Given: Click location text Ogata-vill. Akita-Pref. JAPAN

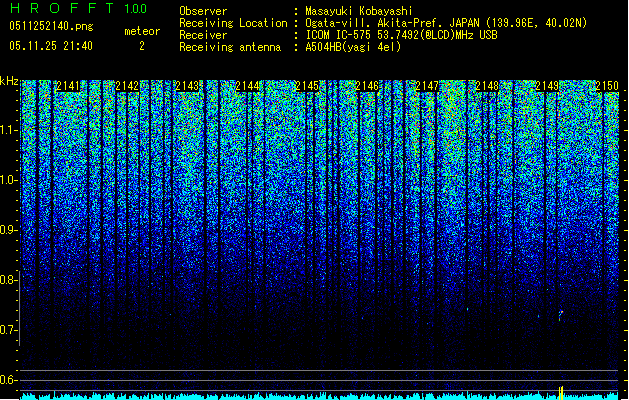Looking at the screenshot, I should [392, 23].
